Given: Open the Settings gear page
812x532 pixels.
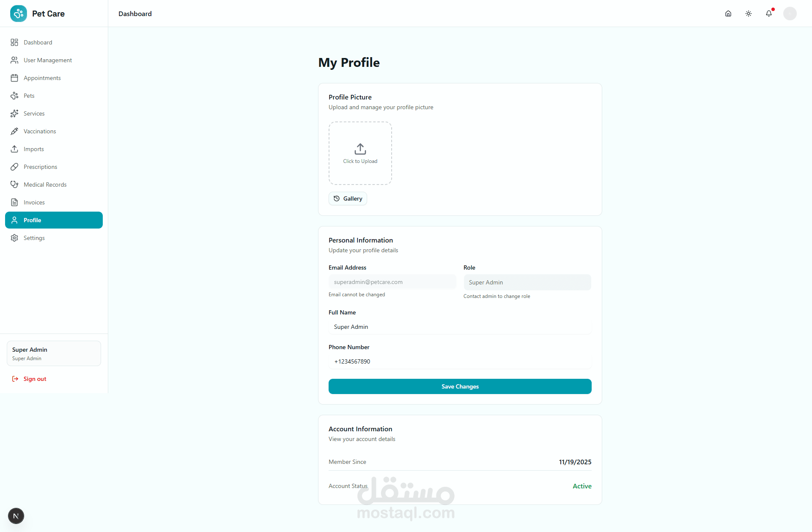Looking at the screenshot, I should [34, 238].
